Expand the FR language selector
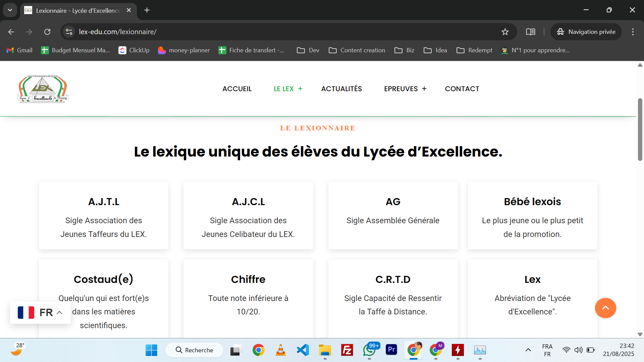The image size is (644, 362). (x=40, y=312)
